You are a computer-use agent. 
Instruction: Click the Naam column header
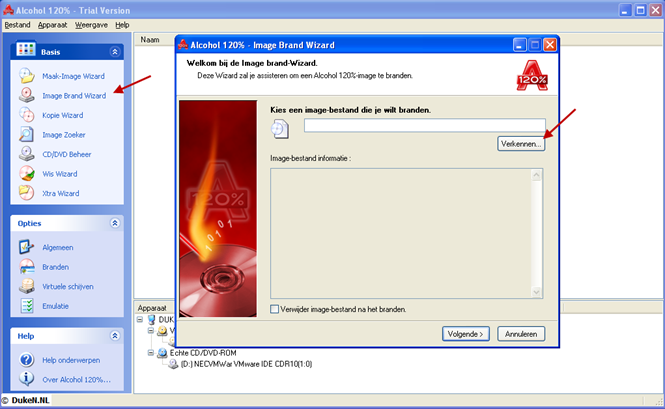pyautogui.click(x=150, y=39)
